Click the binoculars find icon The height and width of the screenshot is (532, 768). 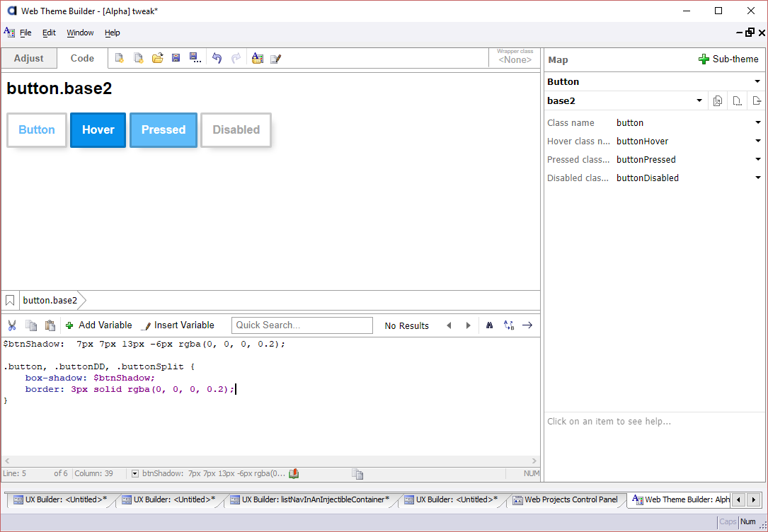pyautogui.click(x=489, y=325)
